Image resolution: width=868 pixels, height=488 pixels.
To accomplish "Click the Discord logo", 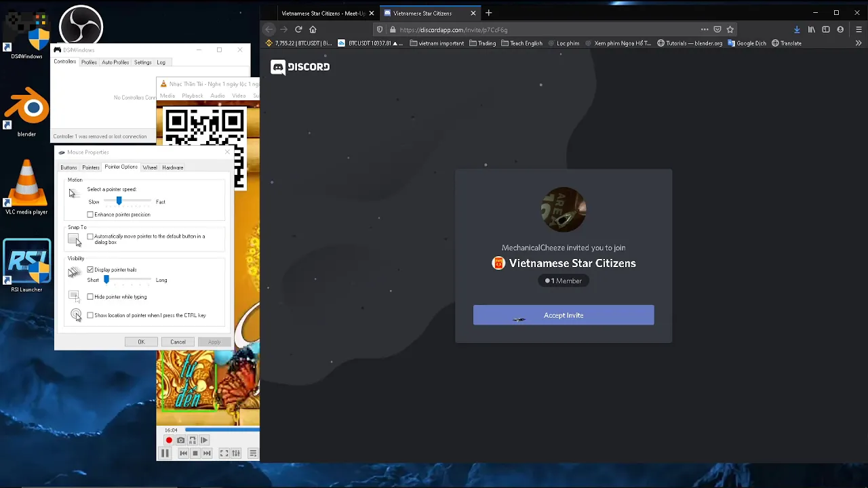I will (300, 66).
